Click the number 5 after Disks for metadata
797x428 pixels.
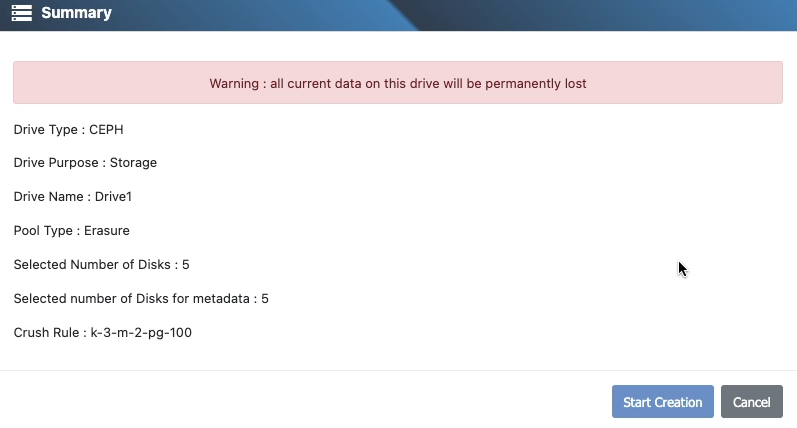(265, 299)
